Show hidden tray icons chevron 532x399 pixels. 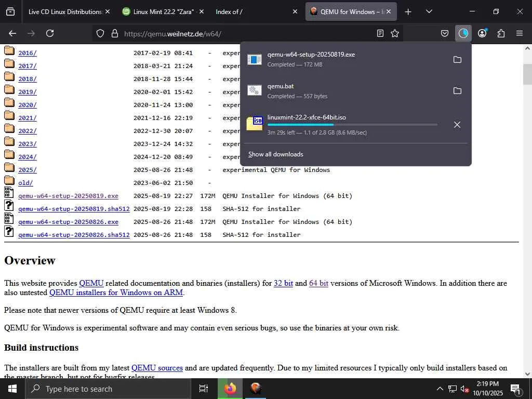pos(440,389)
